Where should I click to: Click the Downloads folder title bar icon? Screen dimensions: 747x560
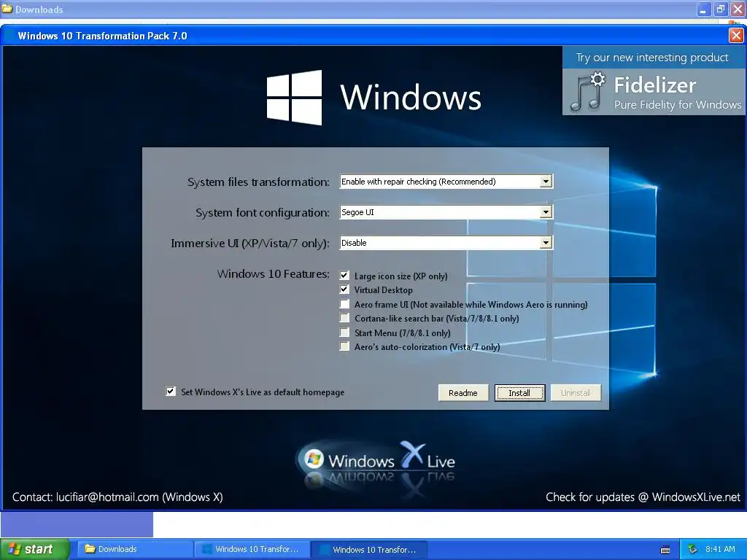click(7, 9)
